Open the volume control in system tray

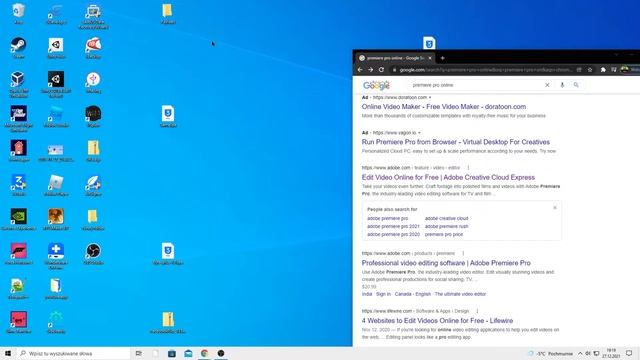[588, 353]
